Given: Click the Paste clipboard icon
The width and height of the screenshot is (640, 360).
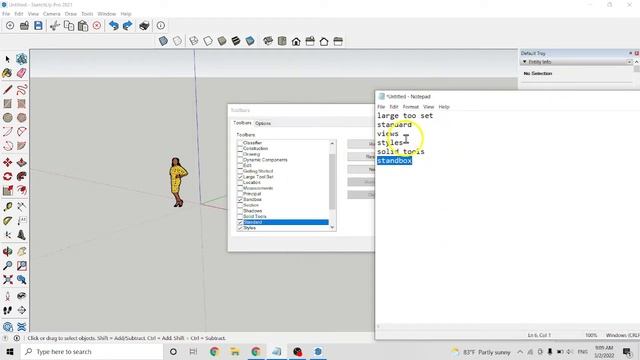Looking at the screenshot, I should coord(83,26).
